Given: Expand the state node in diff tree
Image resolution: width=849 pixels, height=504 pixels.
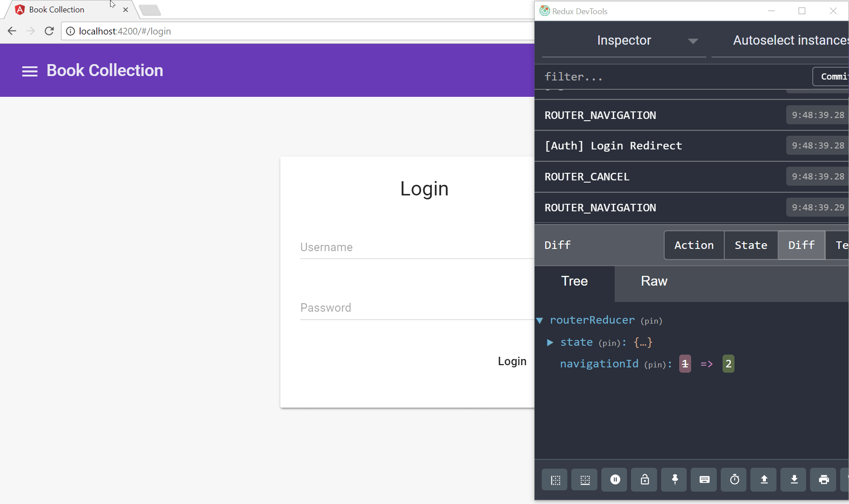Looking at the screenshot, I should tap(550, 342).
